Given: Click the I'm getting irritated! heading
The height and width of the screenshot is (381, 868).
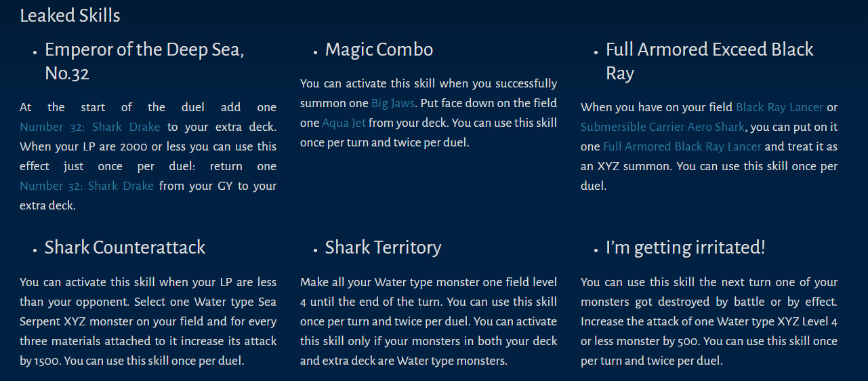Looking at the screenshot, I should coord(685,247).
